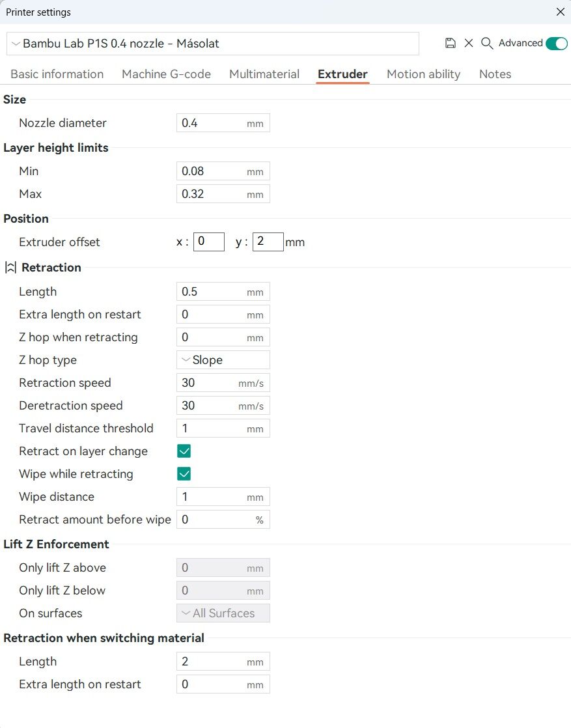The image size is (571, 728).
Task: Select the Multimaterial tab
Action: tap(264, 74)
